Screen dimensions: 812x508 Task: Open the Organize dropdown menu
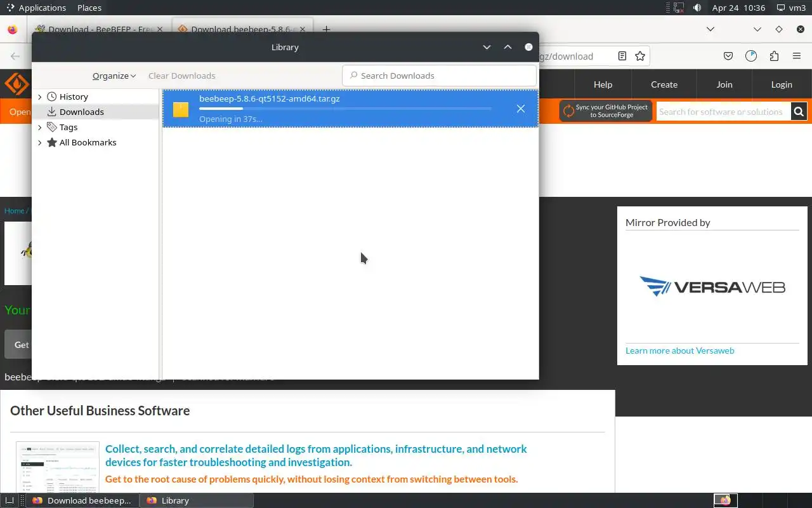pos(114,76)
